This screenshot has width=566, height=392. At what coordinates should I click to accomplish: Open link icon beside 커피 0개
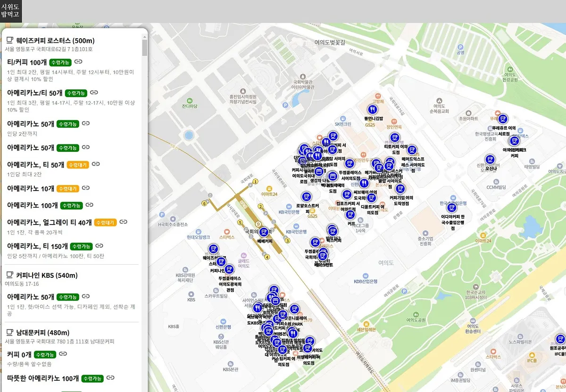pyautogui.click(x=63, y=354)
